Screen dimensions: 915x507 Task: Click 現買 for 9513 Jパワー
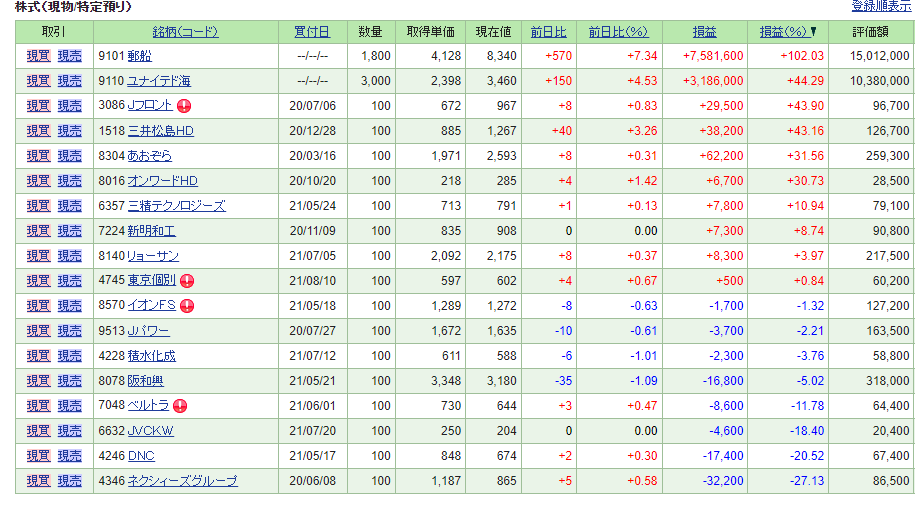coord(39,331)
